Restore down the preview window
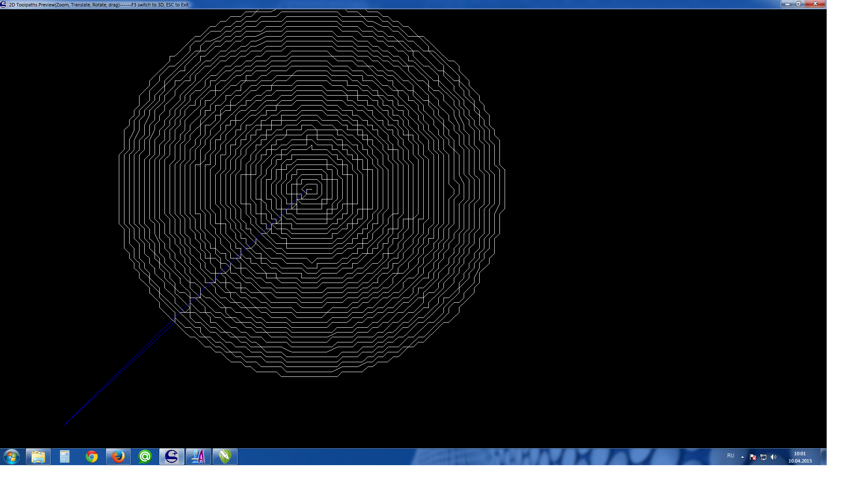Image resolution: width=868 pixels, height=491 pixels. tap(798, 4)
